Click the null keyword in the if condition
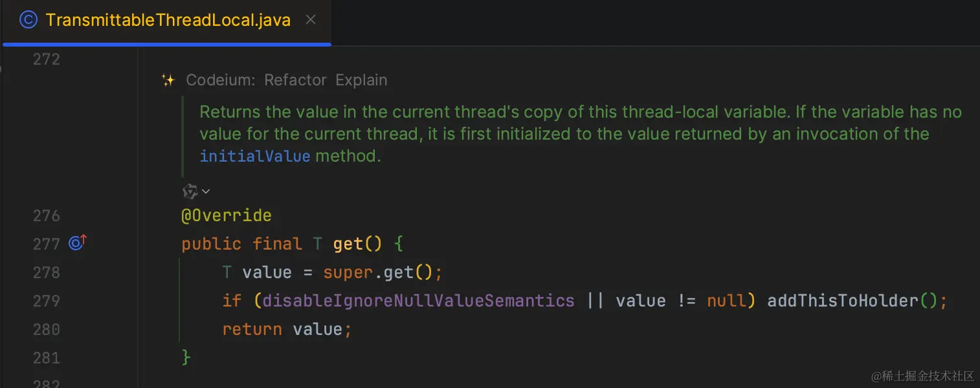The width and height of the screenshot is (980, 388). pos(726,301)
